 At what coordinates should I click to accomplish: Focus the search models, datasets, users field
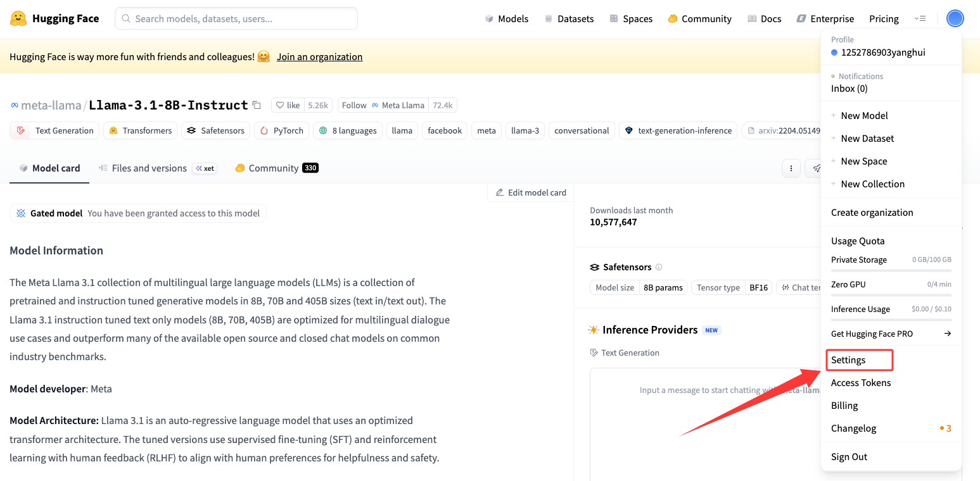tap(236, 18)
